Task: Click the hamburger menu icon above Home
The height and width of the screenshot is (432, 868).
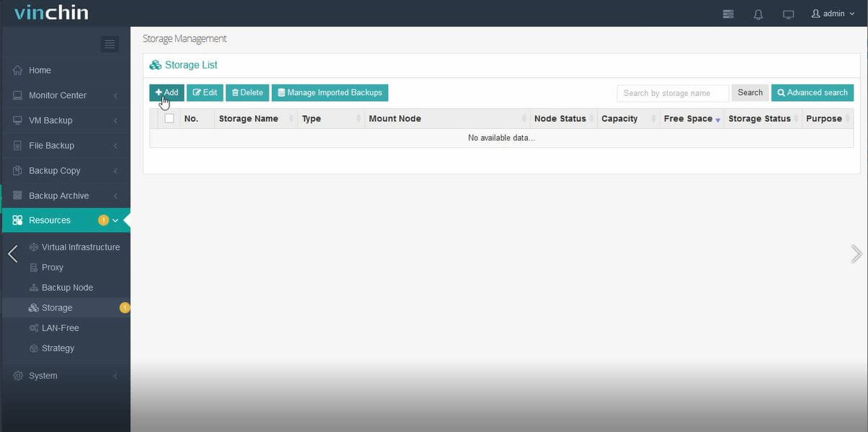Action: coord(110,43)
